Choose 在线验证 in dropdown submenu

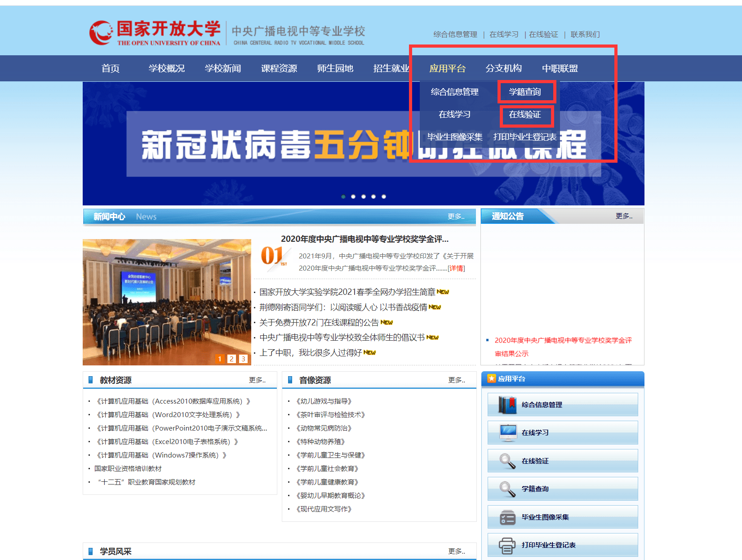point(525,114)
